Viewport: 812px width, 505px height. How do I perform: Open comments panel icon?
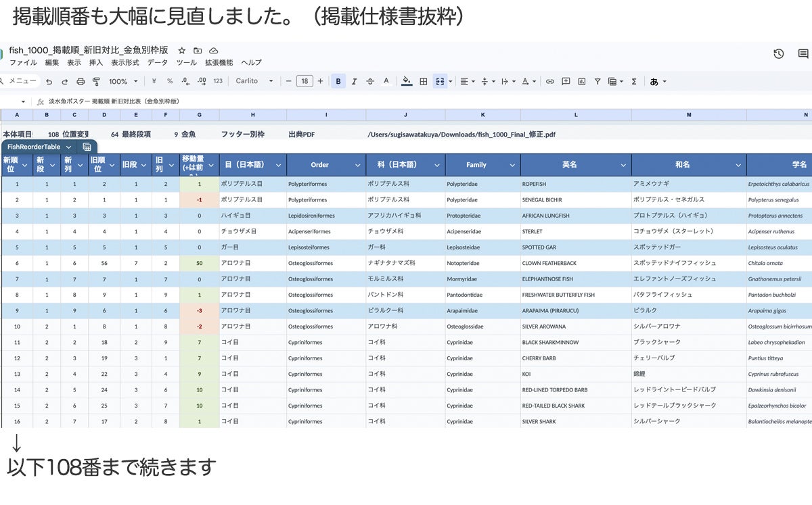[x=803, y=54]
